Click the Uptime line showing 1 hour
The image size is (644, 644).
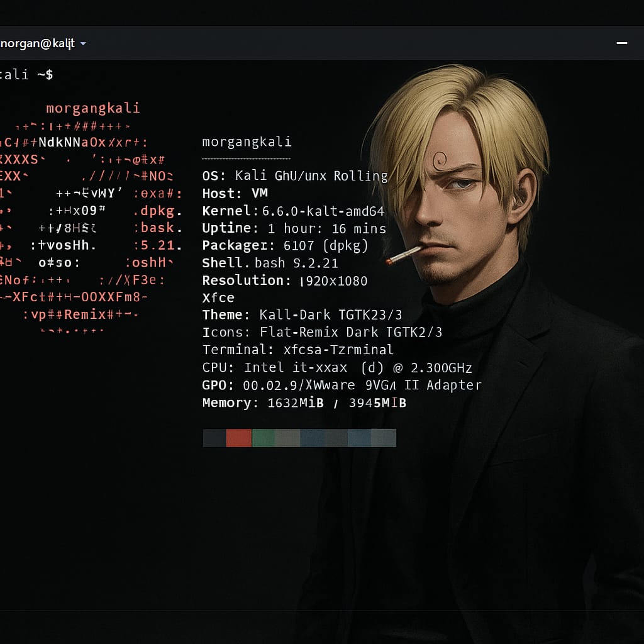294,228
